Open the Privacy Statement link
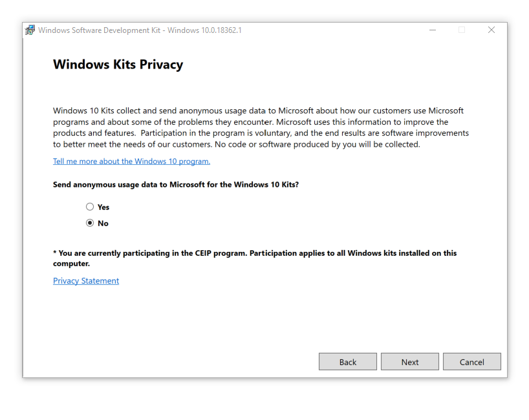The image size is (529, 420). tap(86, 281)
